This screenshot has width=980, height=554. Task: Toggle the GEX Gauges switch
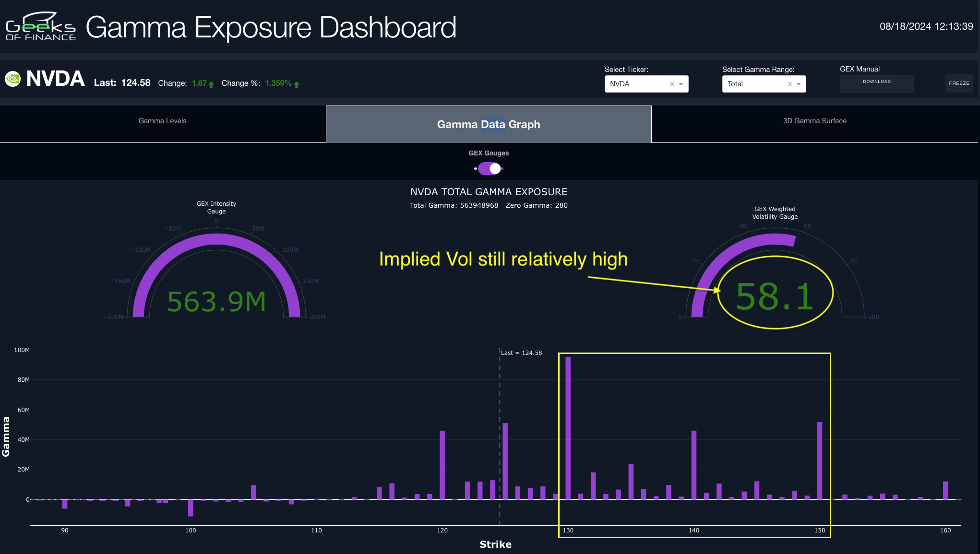click(x=490, y=169)
